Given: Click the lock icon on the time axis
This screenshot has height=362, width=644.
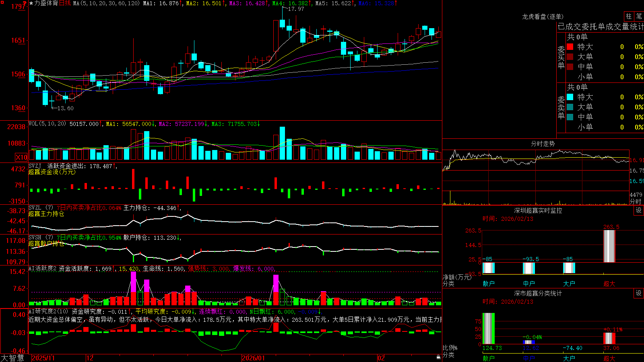Looking at the screenshot, I should (438, 357).
